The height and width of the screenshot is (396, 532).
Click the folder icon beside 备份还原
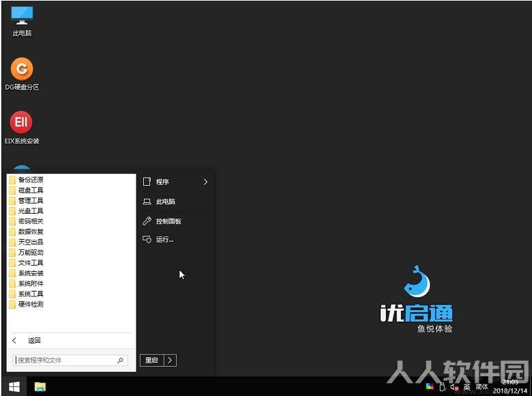point(12,180)
